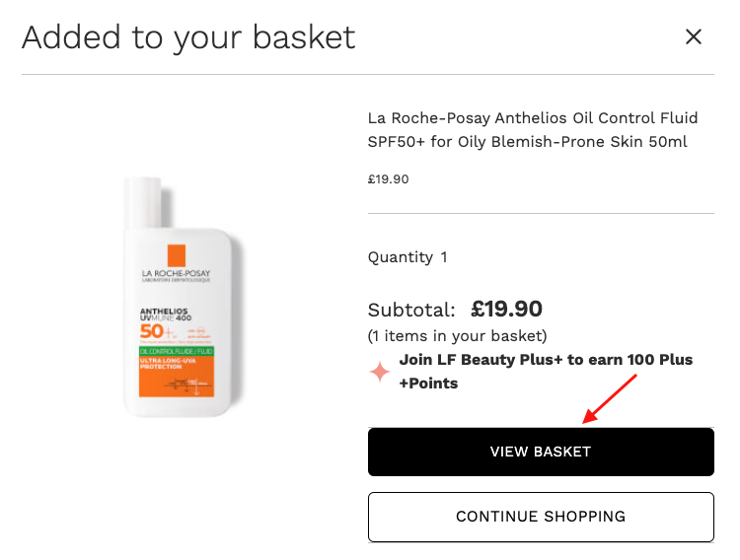Click the Quantity 1 text
740x560 pixels.
point(407,257)
